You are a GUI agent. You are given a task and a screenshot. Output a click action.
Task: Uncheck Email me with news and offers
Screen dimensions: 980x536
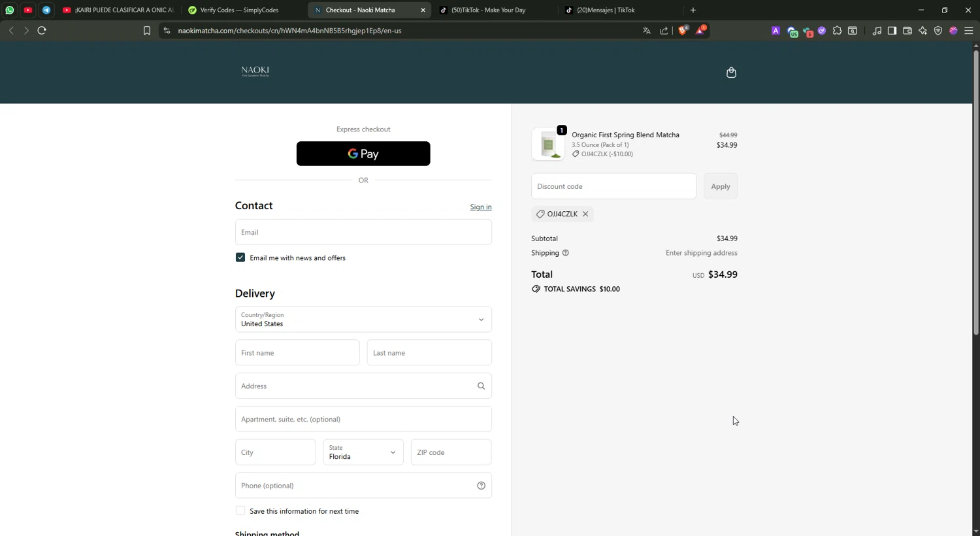click(240, 258)
